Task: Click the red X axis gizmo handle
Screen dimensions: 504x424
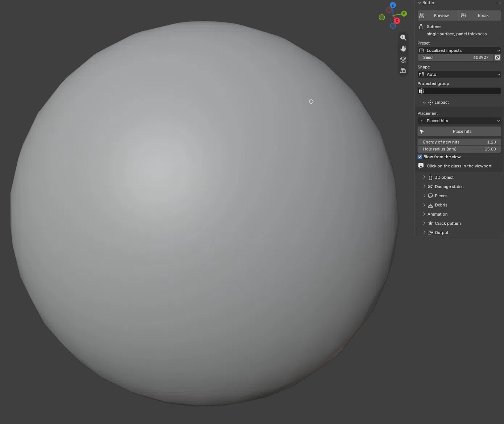Action: (397, 21)
